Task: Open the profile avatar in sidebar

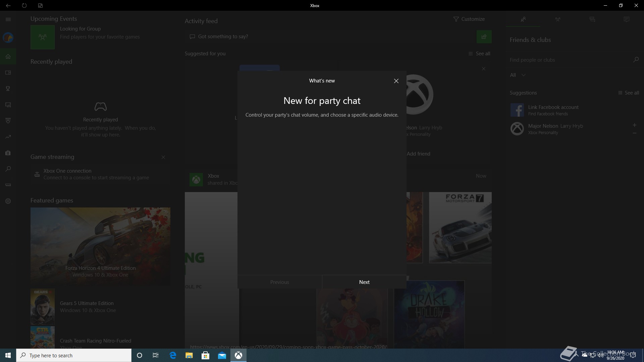Action: pos(8,38)
